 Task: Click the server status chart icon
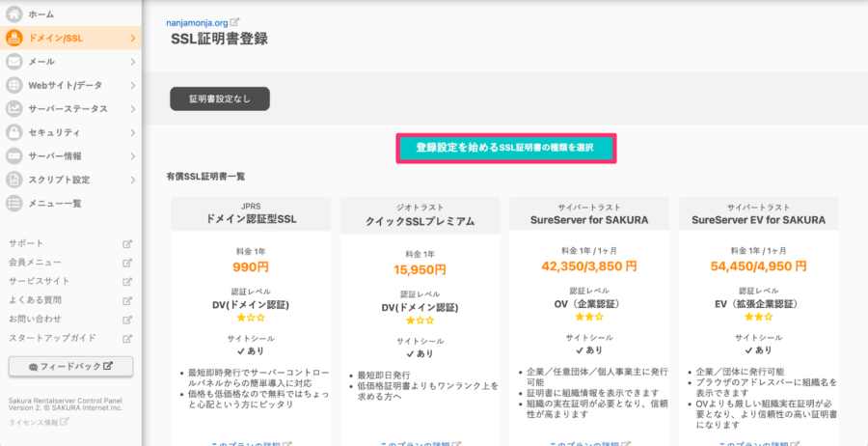coord(14,108)
